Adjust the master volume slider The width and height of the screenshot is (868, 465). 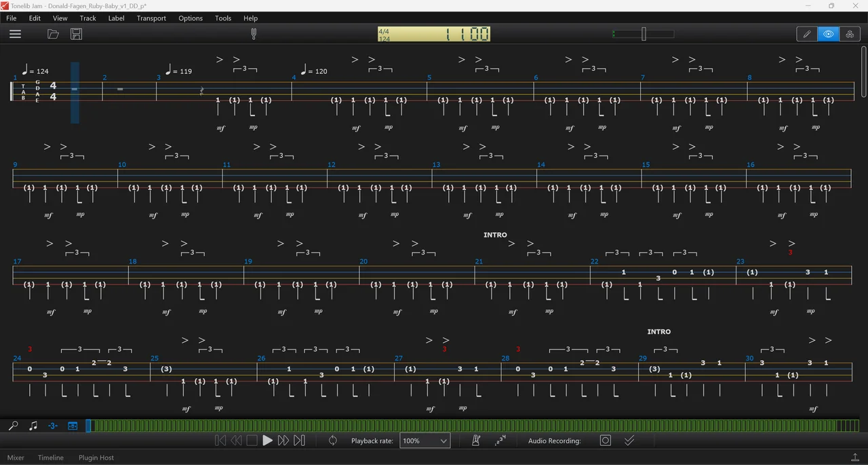(644, 34)
